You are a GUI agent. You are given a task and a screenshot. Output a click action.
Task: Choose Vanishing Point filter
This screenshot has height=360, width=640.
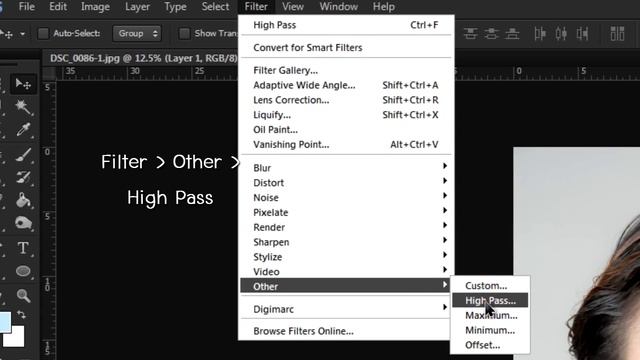tap(346, 144)
